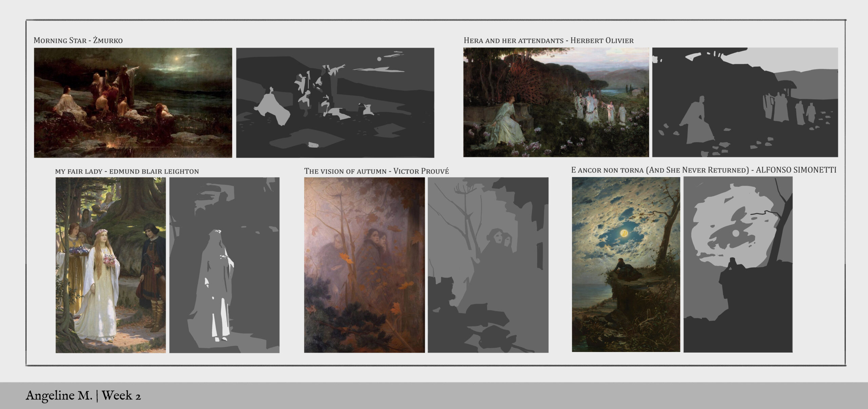Open the Hera and her attendants painting
868x409 pixels.
556,102
